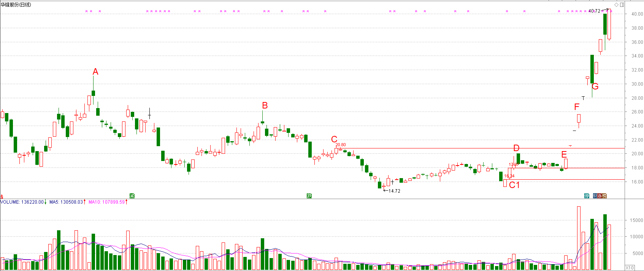The image size is (644, 271).
Task: Click the 停 suspension marker icon
Action: [587, 196]
